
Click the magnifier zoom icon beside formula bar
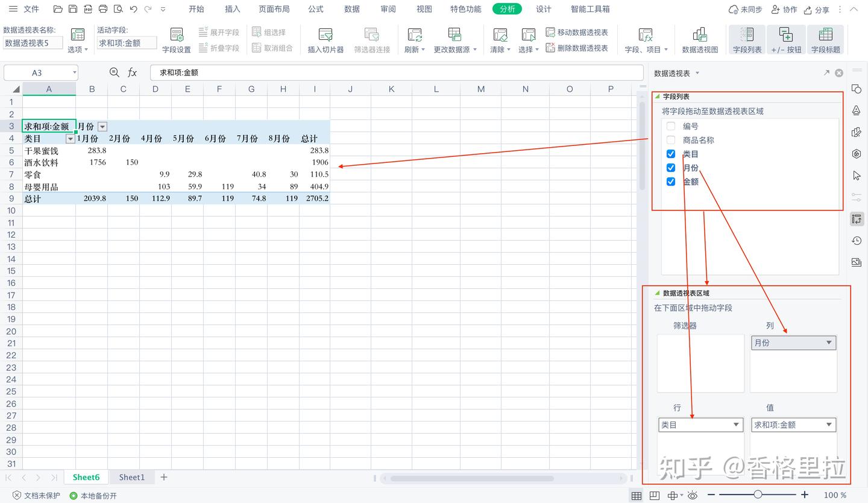click(x=114, y=72)
